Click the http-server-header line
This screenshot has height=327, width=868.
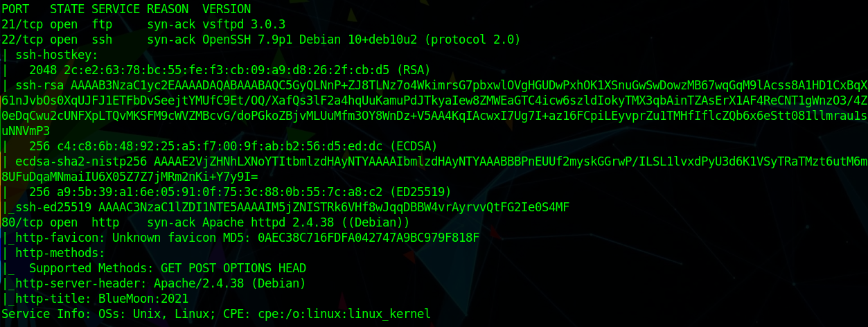(x=154, y=283)
